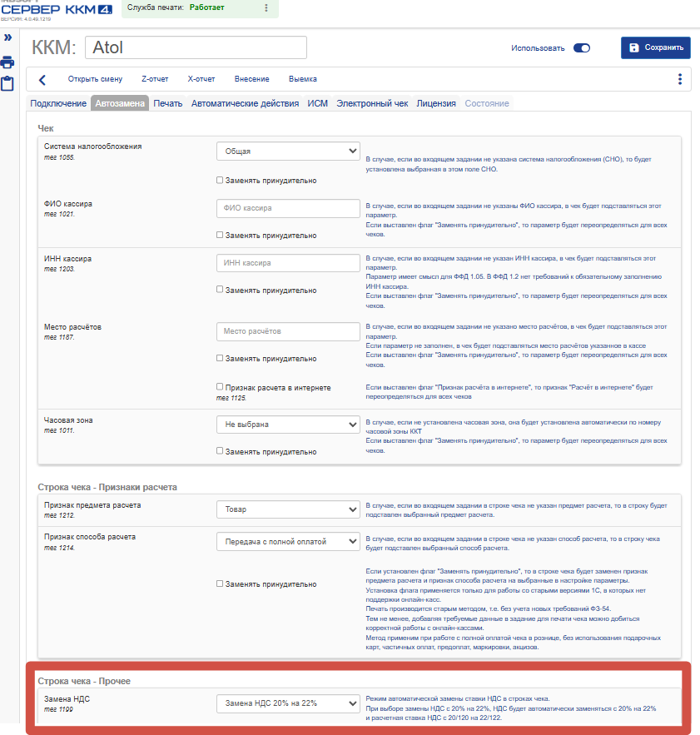Open Часовая зона dropdown showing Не выбрана
The height and width of the screenshot is (735, 700).
tap(288, 425)
